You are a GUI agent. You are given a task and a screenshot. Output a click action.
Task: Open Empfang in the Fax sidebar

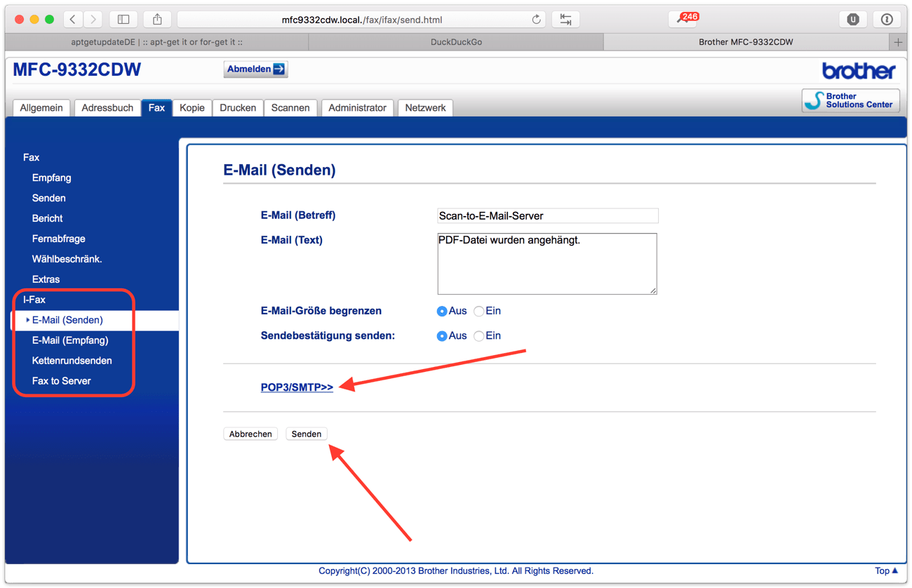coord(51,178)
